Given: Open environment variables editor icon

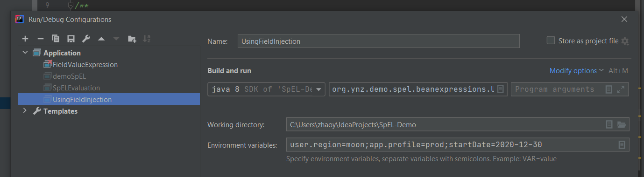Looking at the screenshot, I should 622,145.
